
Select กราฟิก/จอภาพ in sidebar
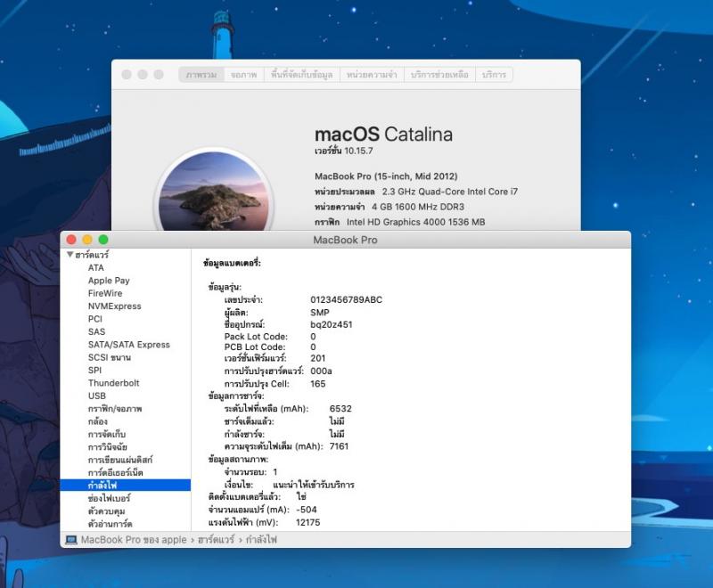coord(115,409)
